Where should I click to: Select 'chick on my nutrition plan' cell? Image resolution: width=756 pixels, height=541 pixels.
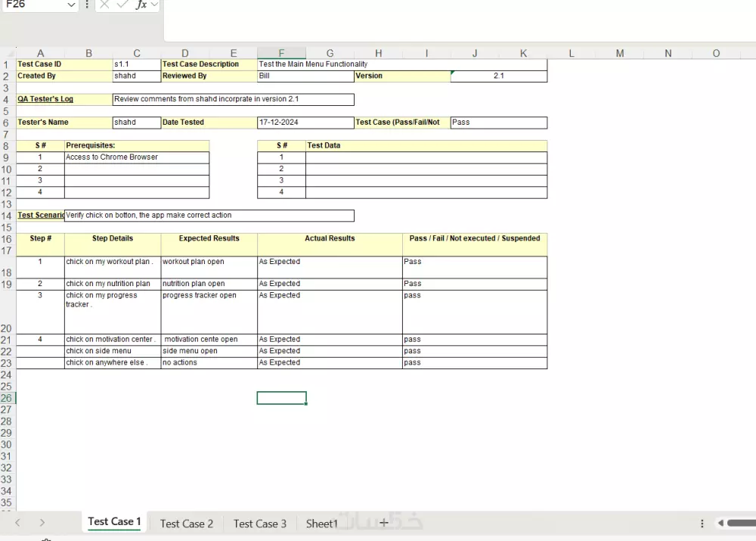point(113,284)
